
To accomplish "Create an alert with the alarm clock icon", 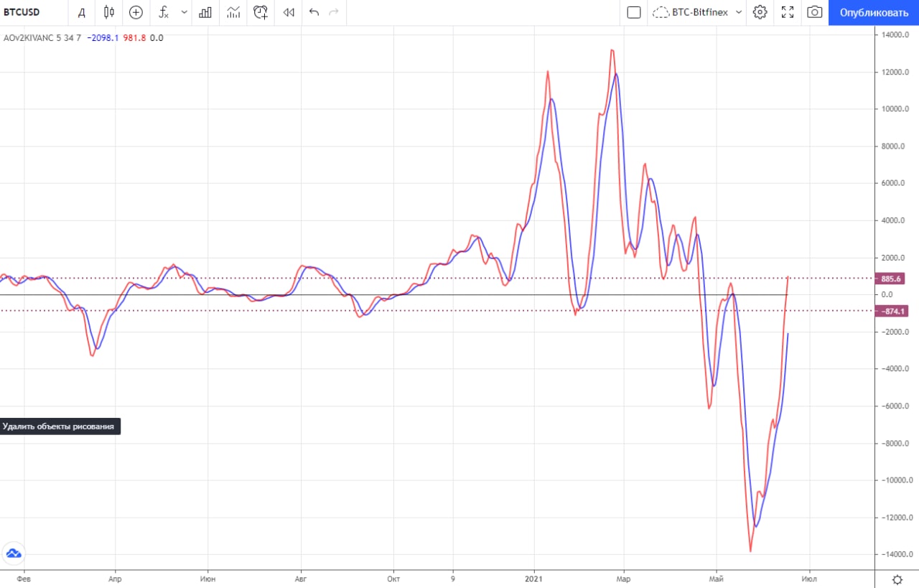I will coord(261,12).
